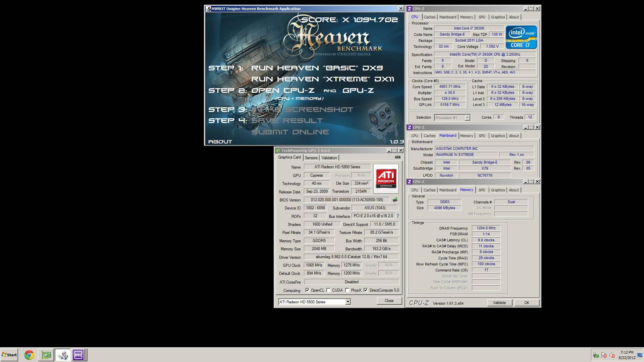Click the Core Speed 4901.71 MHz value
Viewport: 644px width, 362px height.
(450, 86)
